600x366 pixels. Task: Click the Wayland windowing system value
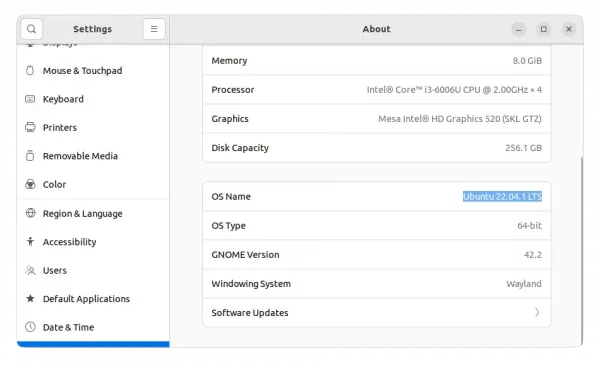(524, 284)
